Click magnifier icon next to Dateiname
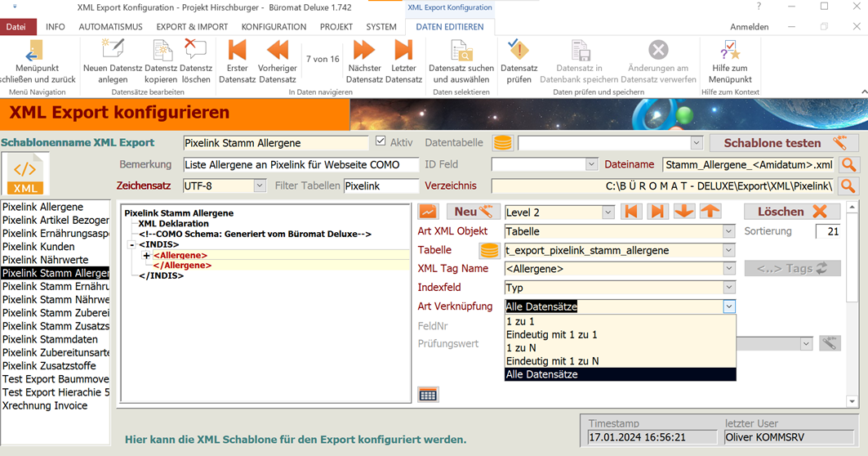Screen dimensions: 868x456 coord(848,165)
